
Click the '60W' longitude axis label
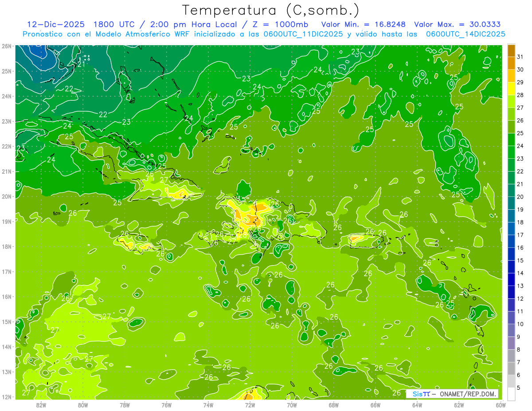(x=501, y=405)
